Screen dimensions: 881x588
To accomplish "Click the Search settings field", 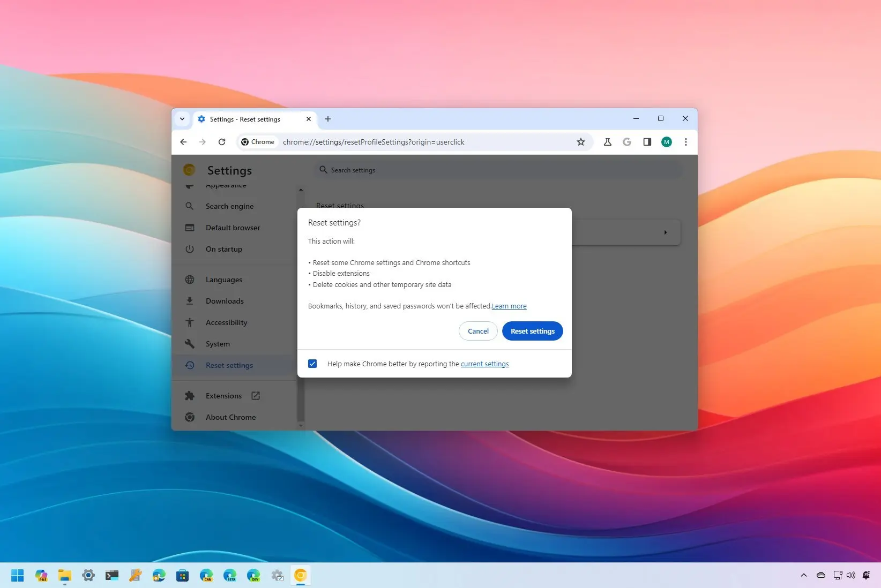I will coord(498,170).
